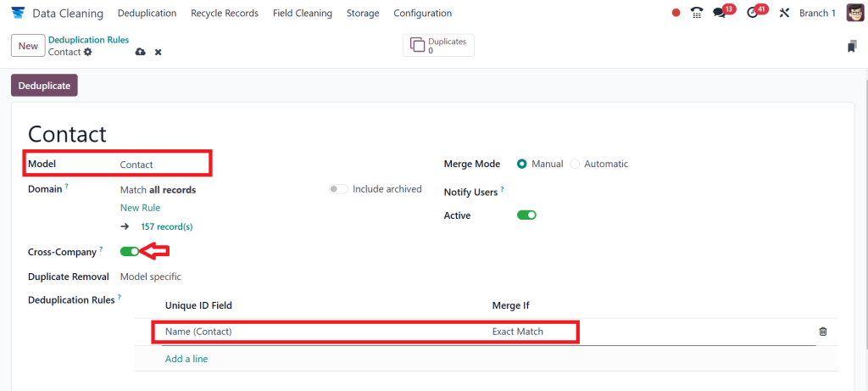Open the VoIP phone icon

pyautogui.click(x=697, y=13)
